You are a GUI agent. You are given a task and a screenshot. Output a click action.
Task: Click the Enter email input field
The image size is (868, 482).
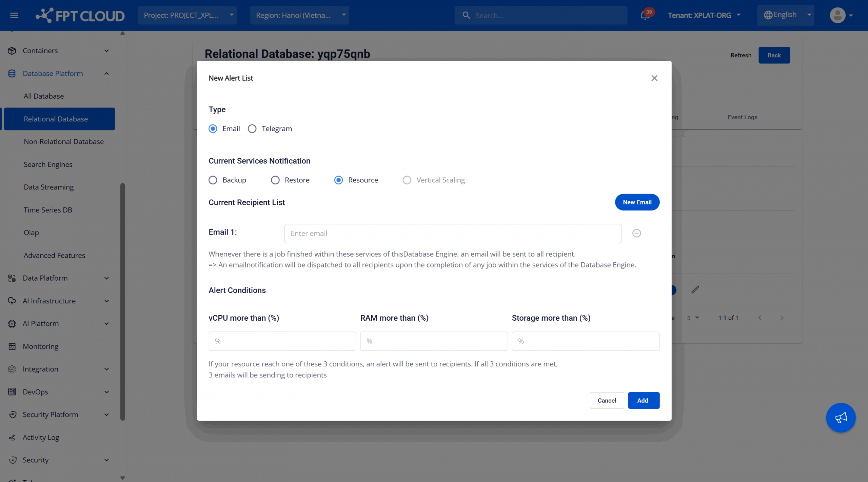(x=453, y=234)
